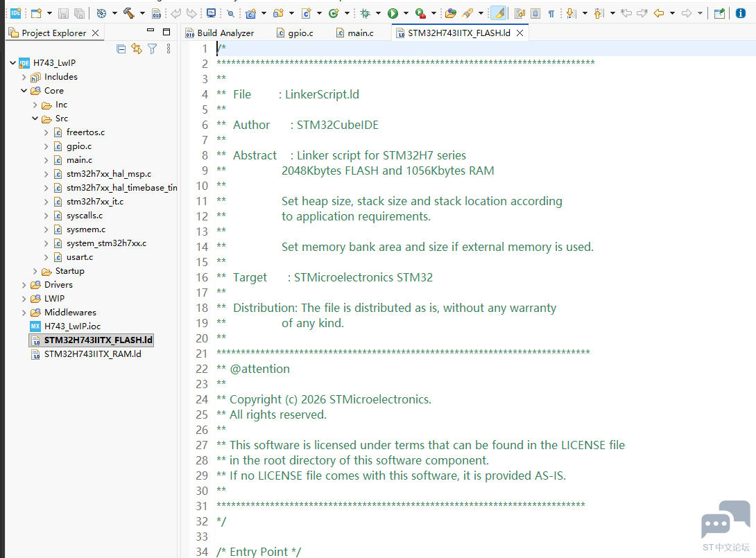The image size is (756, 558).
Task: Click the New wizard icon
Action: pyautogui.click(x=36, y=13)
